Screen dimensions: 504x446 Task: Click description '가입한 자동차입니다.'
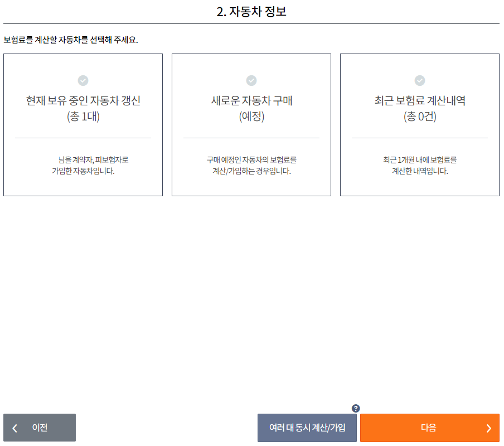83,171
